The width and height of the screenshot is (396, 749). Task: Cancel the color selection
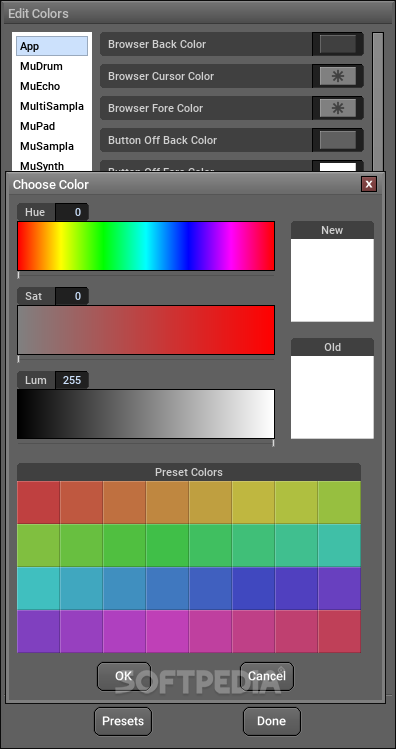click(x=267, y=676)
